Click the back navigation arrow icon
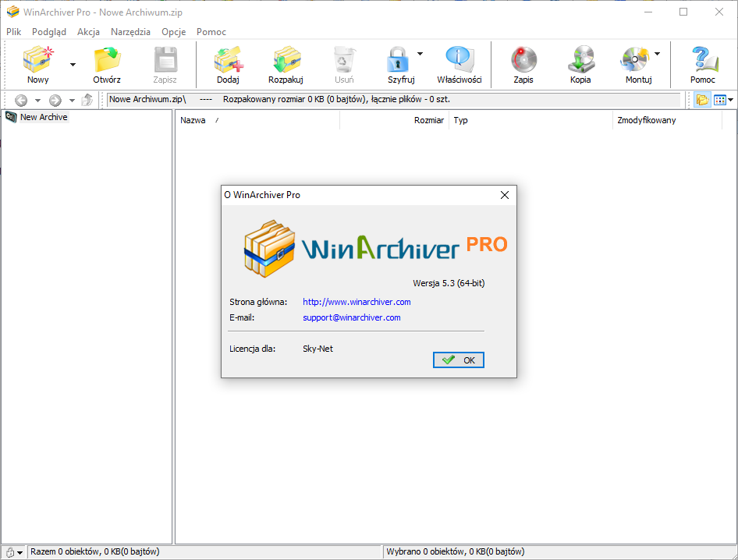 21,101
